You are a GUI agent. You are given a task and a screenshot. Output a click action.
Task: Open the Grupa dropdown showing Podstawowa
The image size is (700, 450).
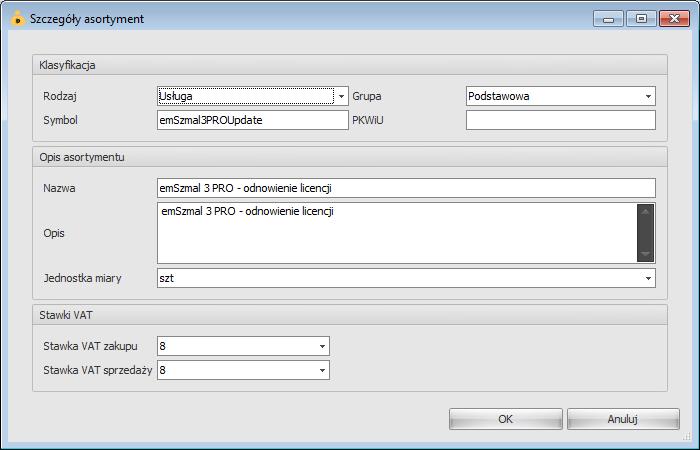pyautogui.click(x=561, y=96)
